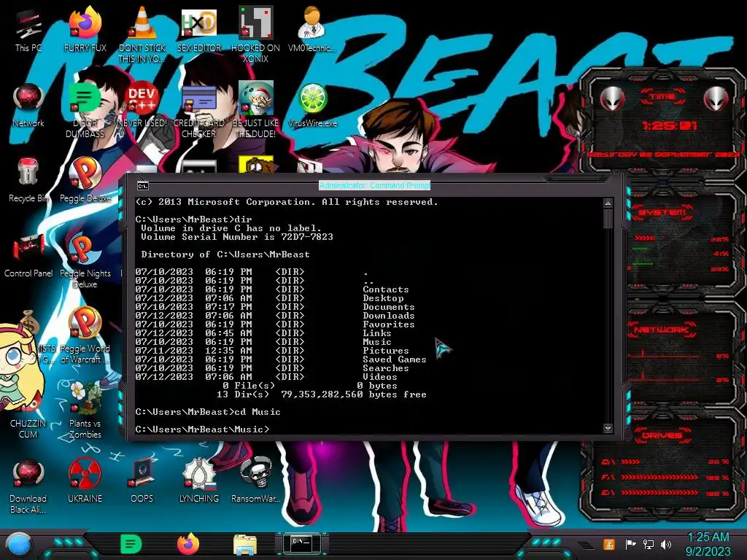Click the Favorites entry in directory listing
The image size is (747, 560).
[388, 324]
